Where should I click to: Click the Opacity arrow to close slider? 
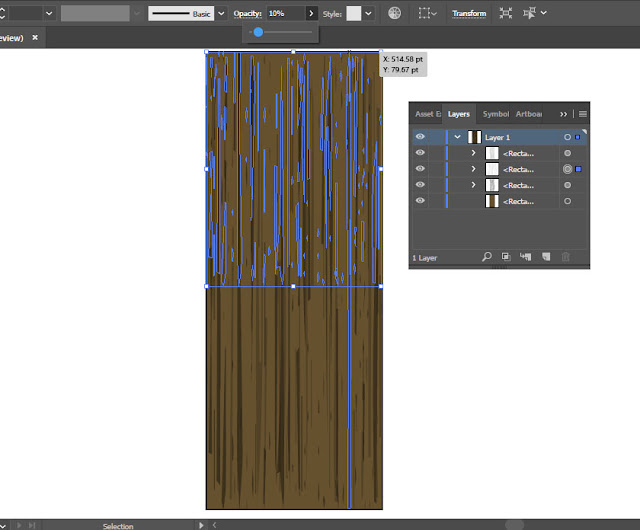pyautogui.click(x=311, y=13)
